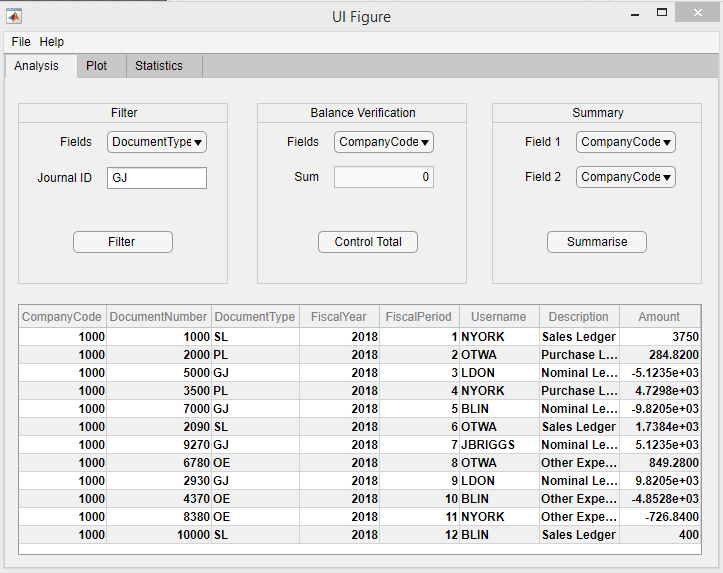Image resolution: width=723 pixels, height=573 pixels.
Task: Select document number 2090 cell
Action: pyautogui.click(x=159, y=427)
